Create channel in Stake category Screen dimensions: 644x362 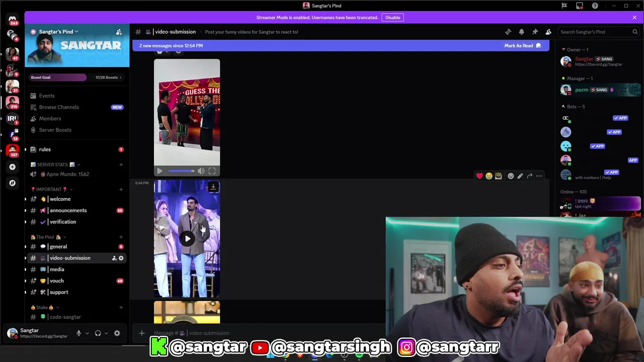(x=121, y=307)
